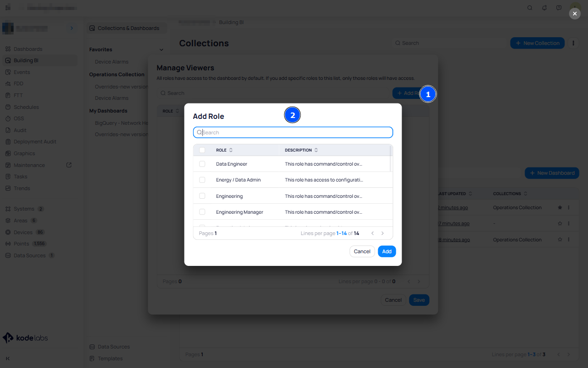The width and height of the screenshot is (588, 368).
Task: Click the Manage Viewers search field
Action: pos(272,93)
